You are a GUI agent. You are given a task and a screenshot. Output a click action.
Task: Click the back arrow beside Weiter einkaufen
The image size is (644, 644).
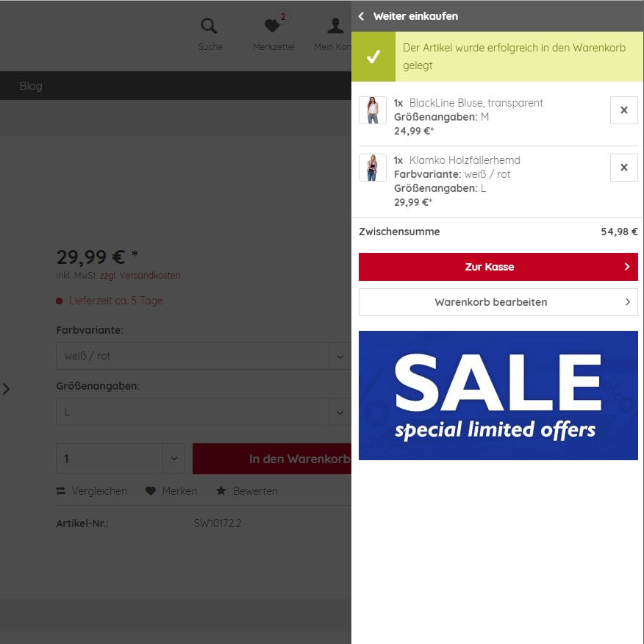[361, 16]
